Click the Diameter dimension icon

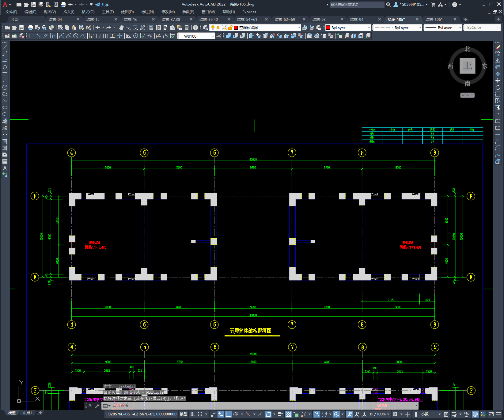[x=76, y=36]
